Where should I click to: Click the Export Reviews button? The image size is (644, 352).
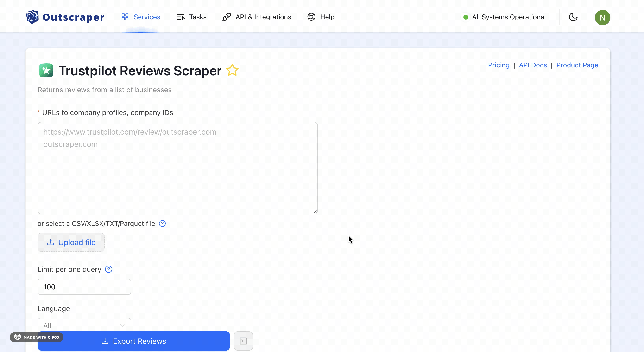point(133,341)
